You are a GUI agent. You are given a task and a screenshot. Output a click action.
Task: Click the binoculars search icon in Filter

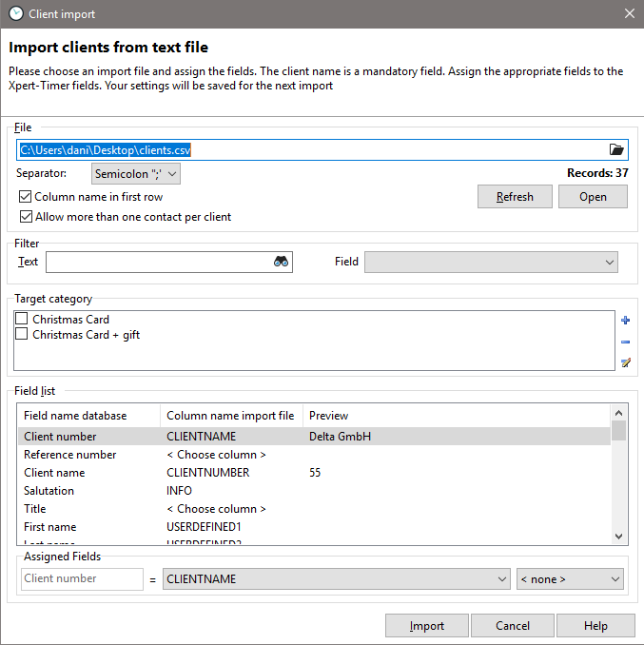281,262
